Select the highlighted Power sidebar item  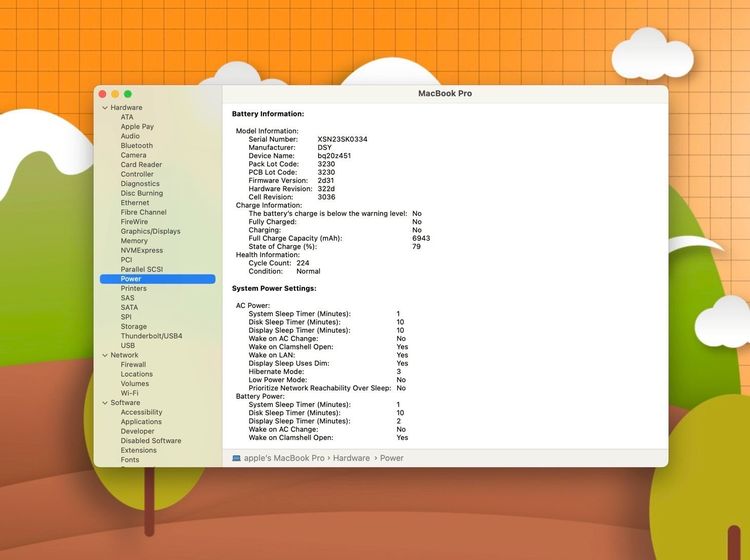click(x=131, y=279)
